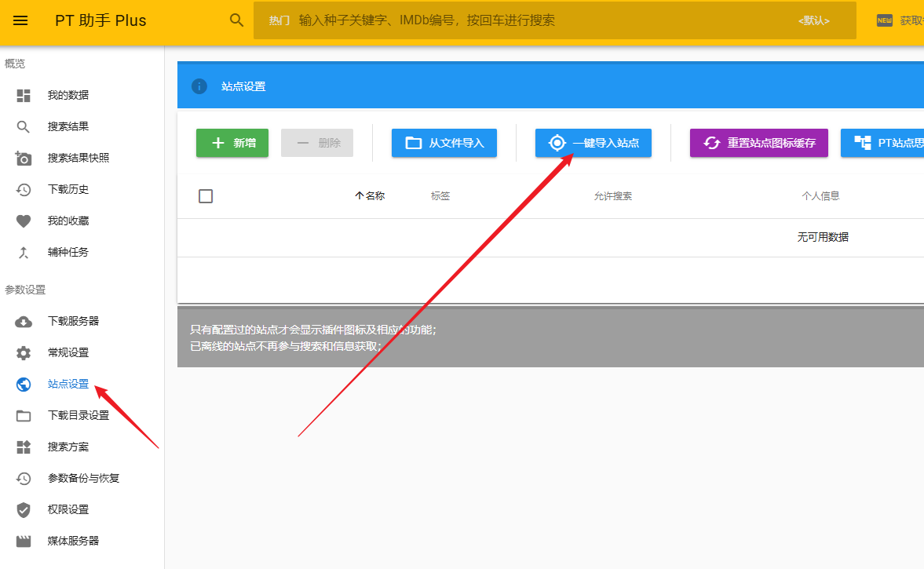Open 权限设置 shield item
The width and height of the screenshot is (924, 569).
point(68,509)
